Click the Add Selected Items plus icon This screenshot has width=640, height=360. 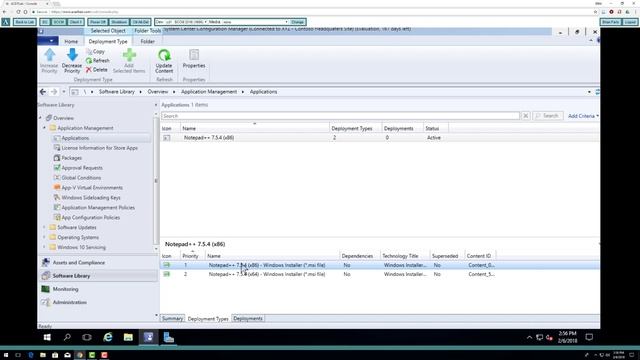pos(129,55)
